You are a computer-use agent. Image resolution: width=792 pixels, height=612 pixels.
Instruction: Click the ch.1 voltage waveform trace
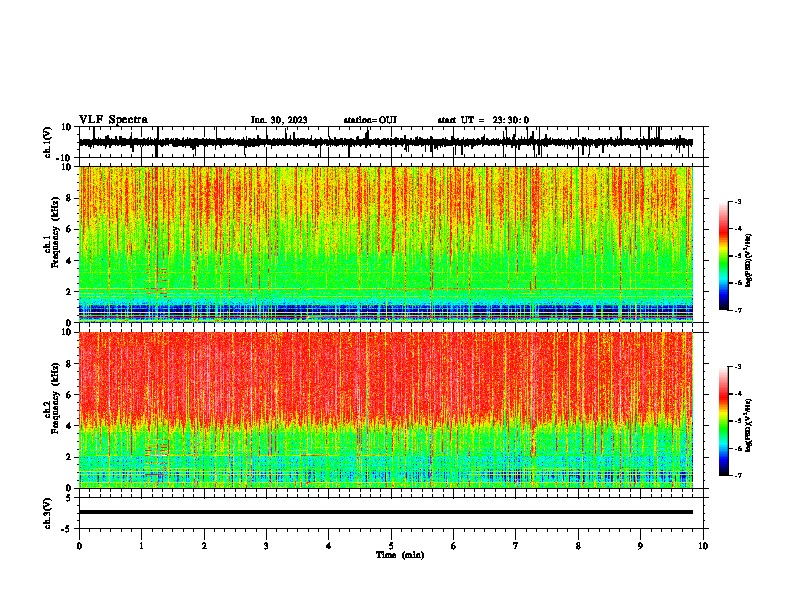[386, 142]
